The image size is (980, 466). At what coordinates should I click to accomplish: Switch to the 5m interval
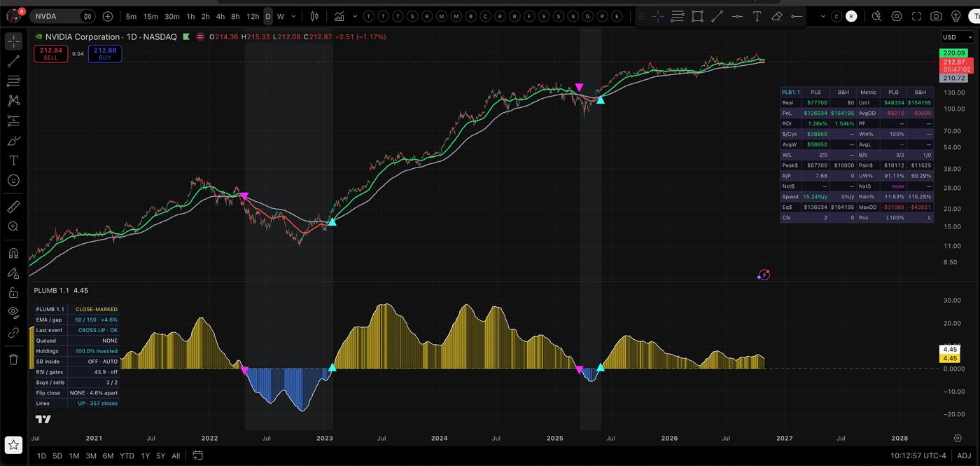click(131, 16)
